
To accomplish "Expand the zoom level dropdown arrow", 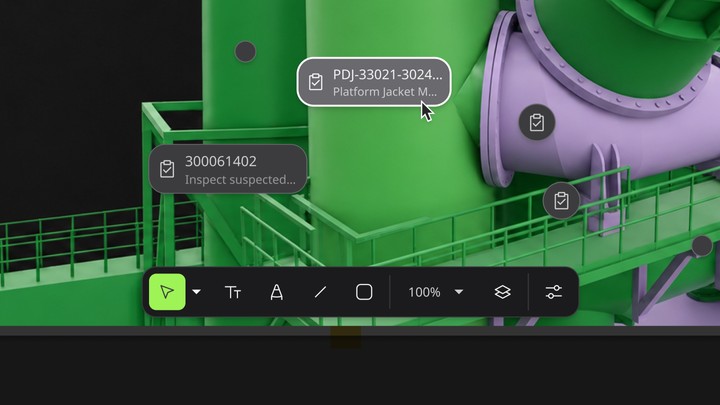I will coord(459,292).
